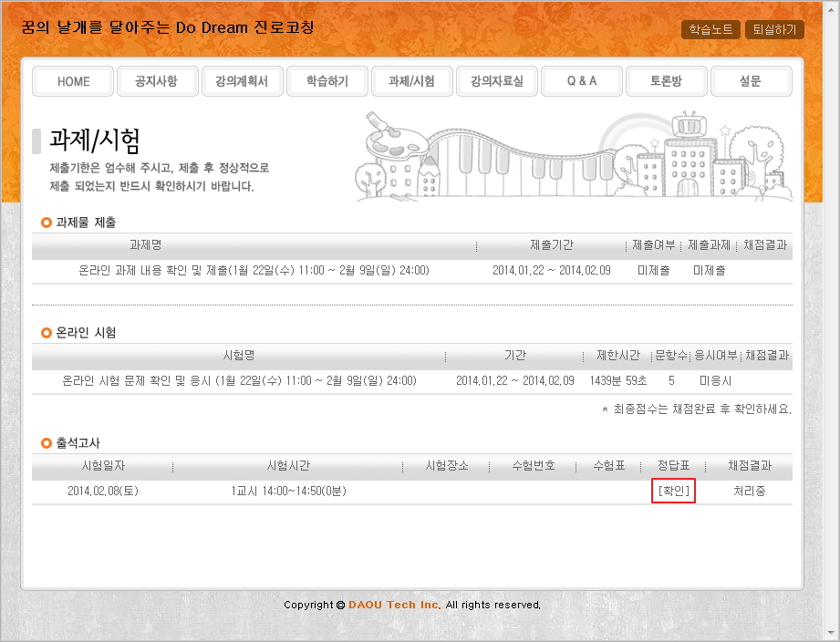Click 1교시 14:00~14:50(0분) cell

tap(288, 491)
